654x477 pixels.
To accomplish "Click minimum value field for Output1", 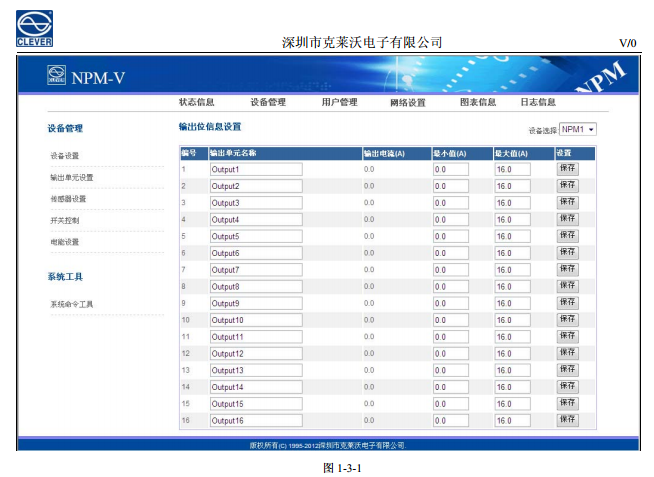I will pos(450,169).
